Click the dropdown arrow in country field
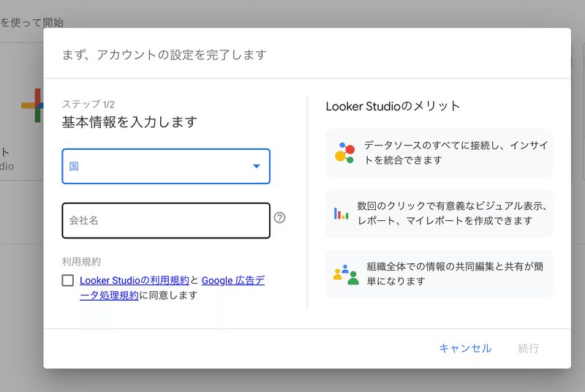 [256, 166]
